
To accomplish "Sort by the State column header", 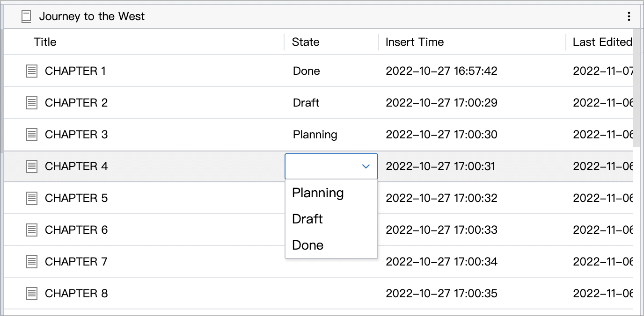I will pyautogui.click(x=306, y=42).
